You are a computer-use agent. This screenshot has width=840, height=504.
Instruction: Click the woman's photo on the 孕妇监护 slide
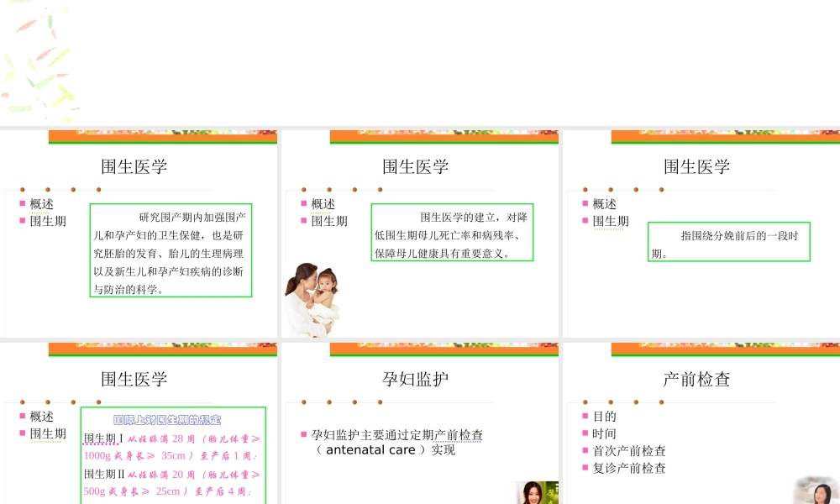(x=537, y=493)
